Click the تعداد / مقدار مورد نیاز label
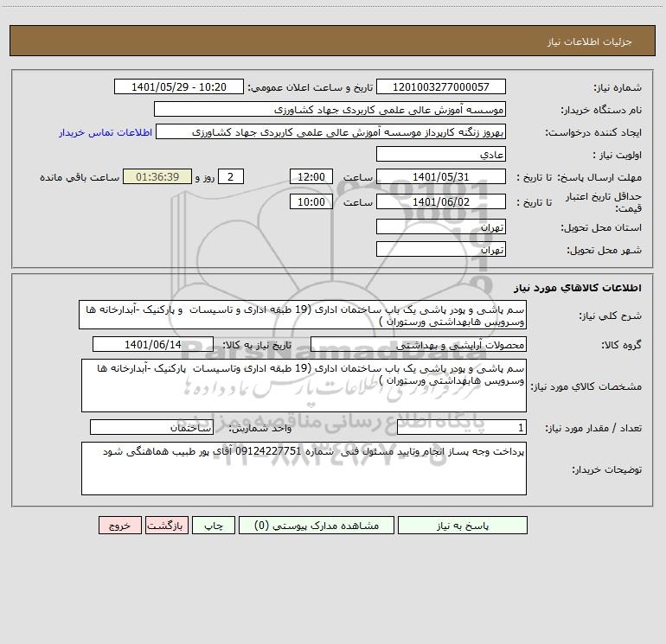666x644 pixels. point(593,429)
